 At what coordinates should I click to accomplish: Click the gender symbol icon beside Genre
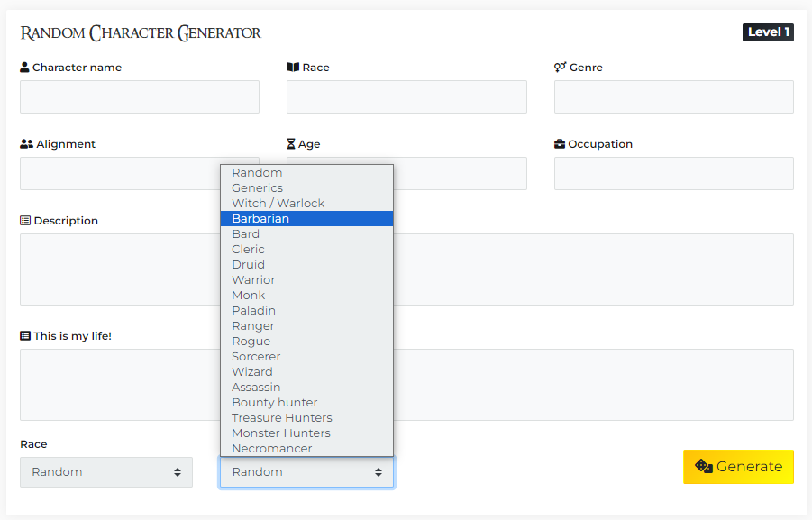pyautogui.click(x=560, y=68)
